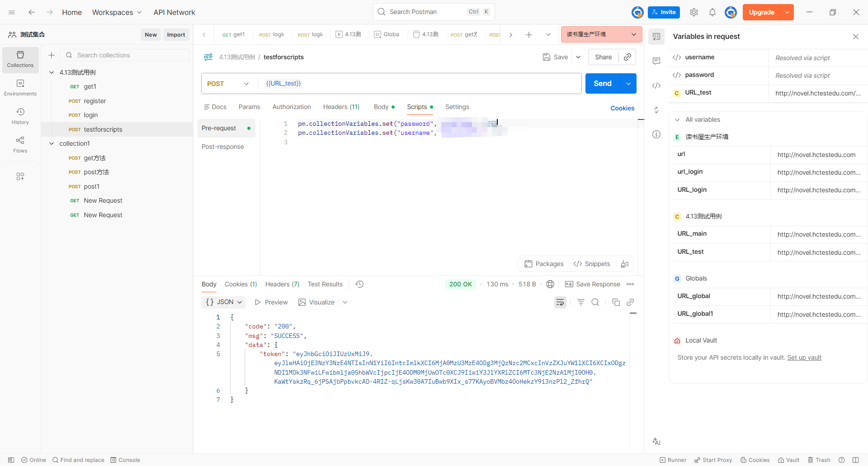The width and height of the screenshot is (868, 466).
Task: Click the response link icon
Action: pyautogui.click(x=630, y=302)
